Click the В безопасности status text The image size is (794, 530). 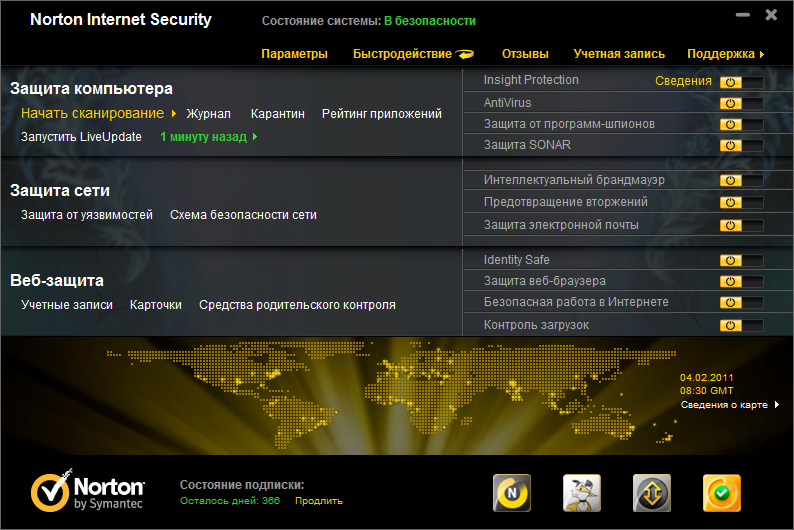tap(430, 21)
